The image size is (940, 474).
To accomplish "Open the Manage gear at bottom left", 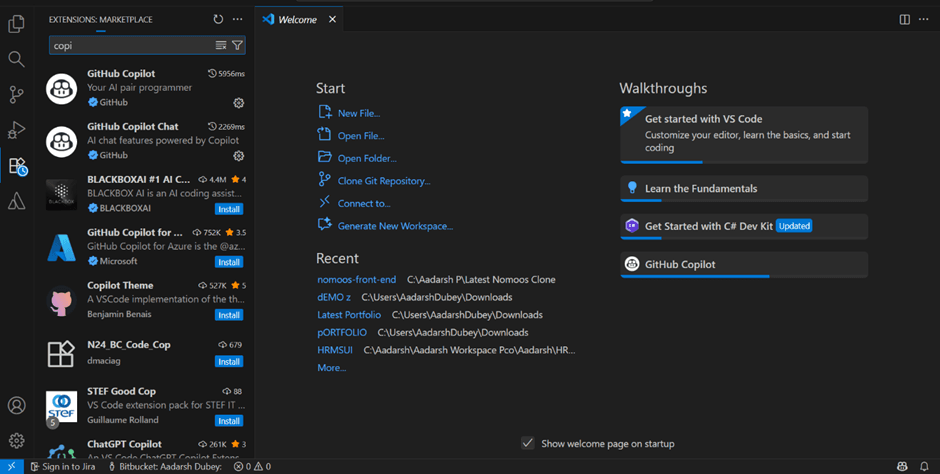I will click(x=16, y=440).
